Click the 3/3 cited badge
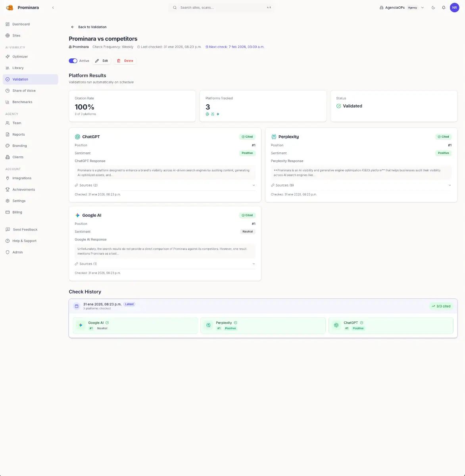This screenshot has width=465, height=476. tap(441, 306)
